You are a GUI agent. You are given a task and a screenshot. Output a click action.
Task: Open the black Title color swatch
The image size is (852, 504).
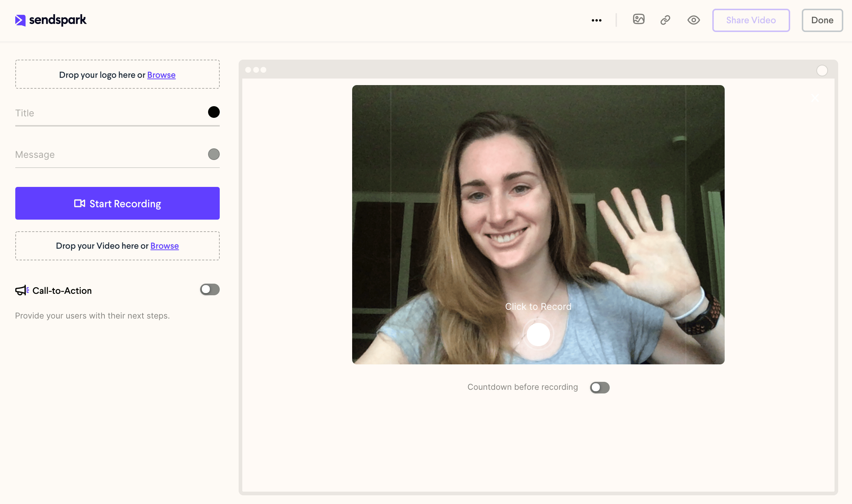[x=214, y=112]
